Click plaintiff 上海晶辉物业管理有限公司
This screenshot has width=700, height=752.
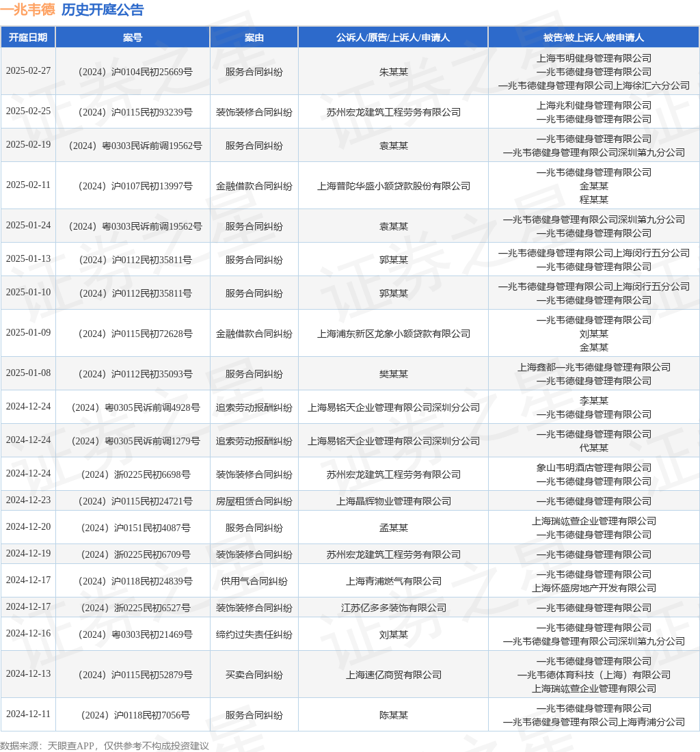click(x=394, y=501)
